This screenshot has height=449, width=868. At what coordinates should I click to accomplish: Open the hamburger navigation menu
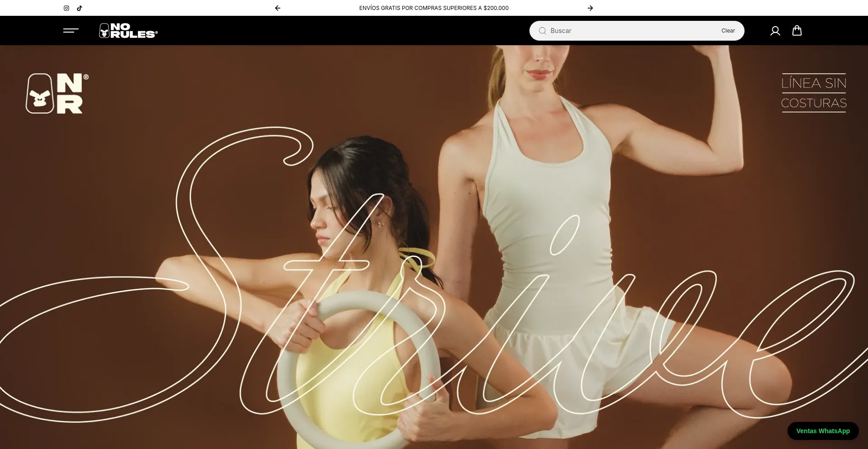pos(71,31)
